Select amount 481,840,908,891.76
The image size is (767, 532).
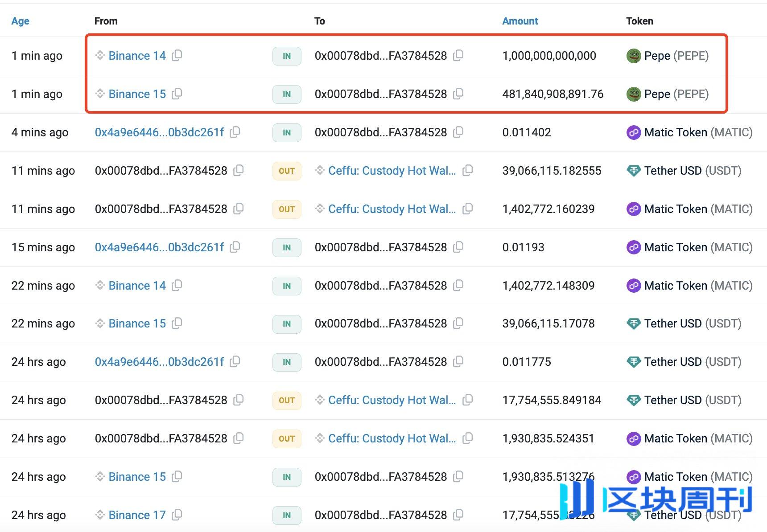coord(553,94)
